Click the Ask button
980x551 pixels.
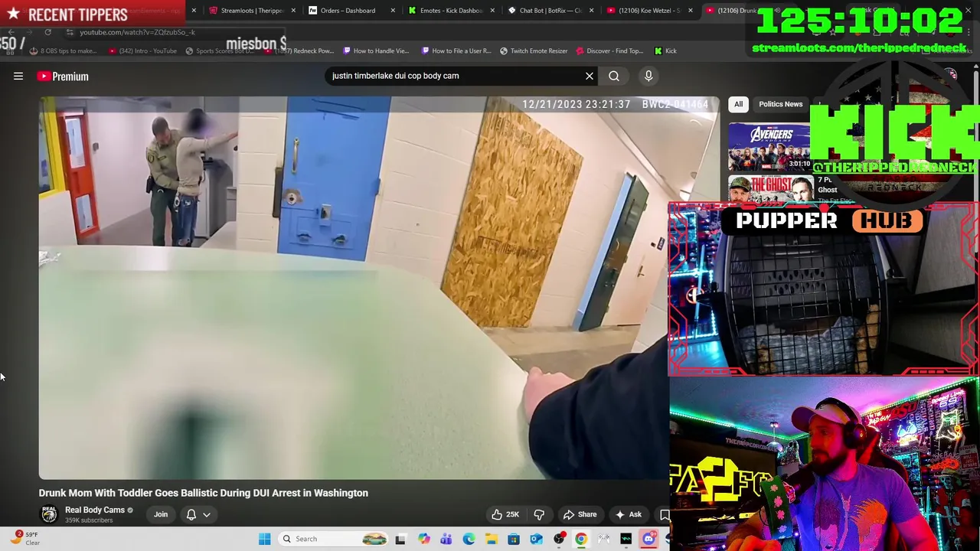click(629, 514)
